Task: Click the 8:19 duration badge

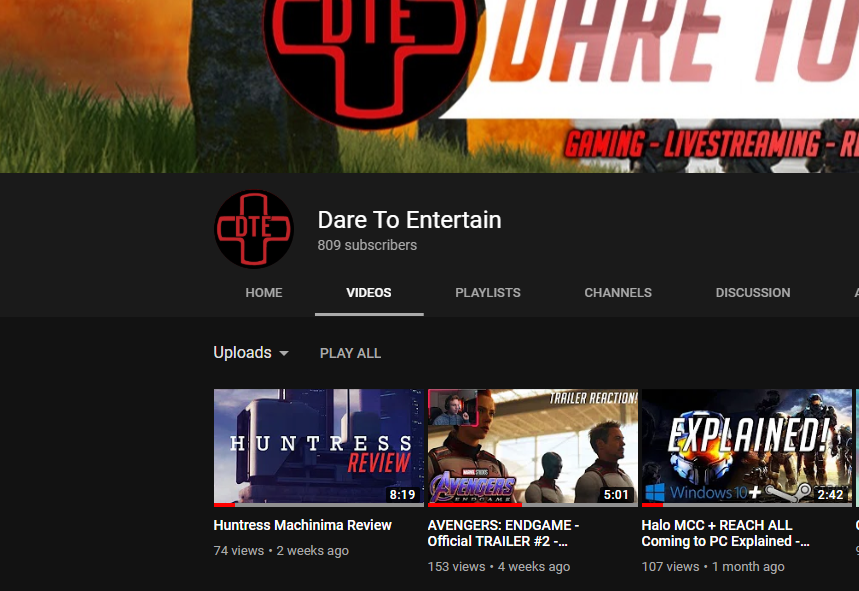Action: pos(402,495)
